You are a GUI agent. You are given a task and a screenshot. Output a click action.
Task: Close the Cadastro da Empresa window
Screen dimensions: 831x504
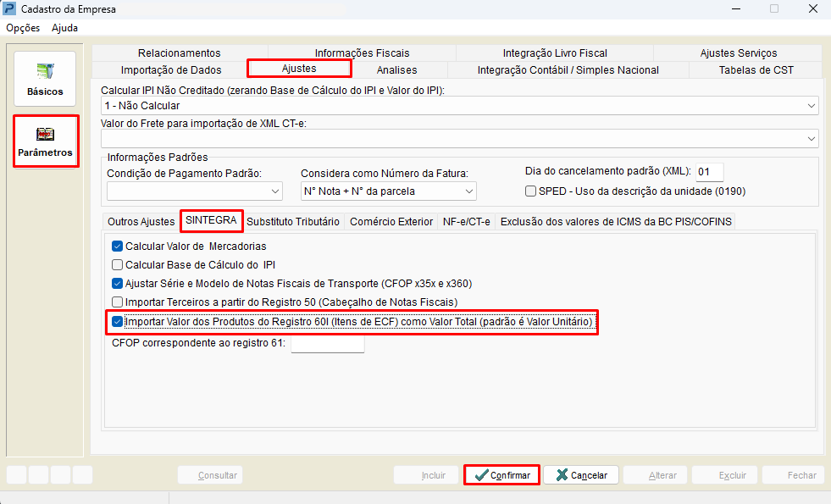[813, 9]
